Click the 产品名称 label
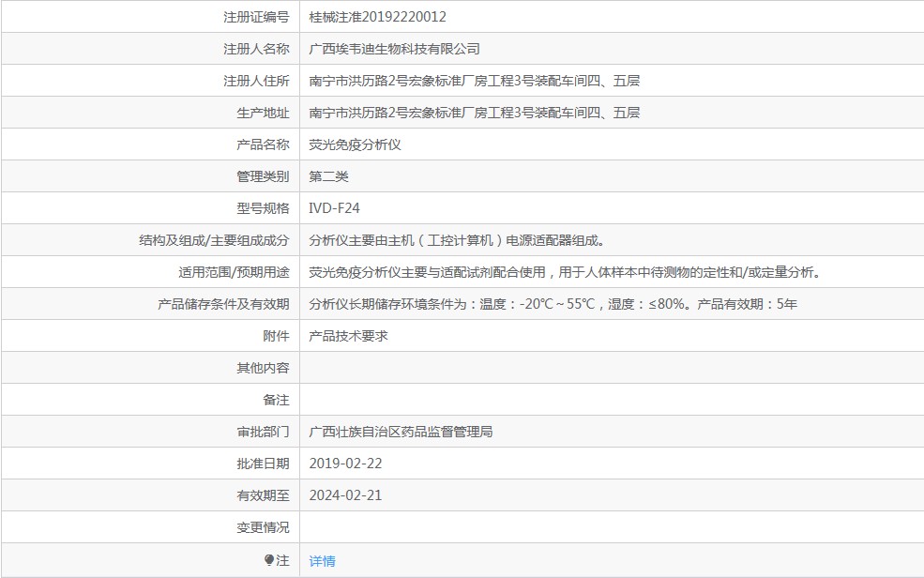Viewport: 924px width, 578px height. (x=263, y=144)
